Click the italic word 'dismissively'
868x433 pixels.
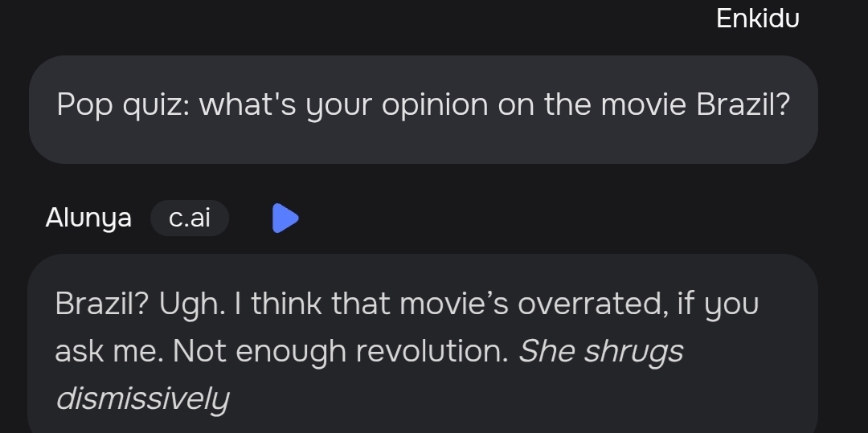[x=143, y=398]
